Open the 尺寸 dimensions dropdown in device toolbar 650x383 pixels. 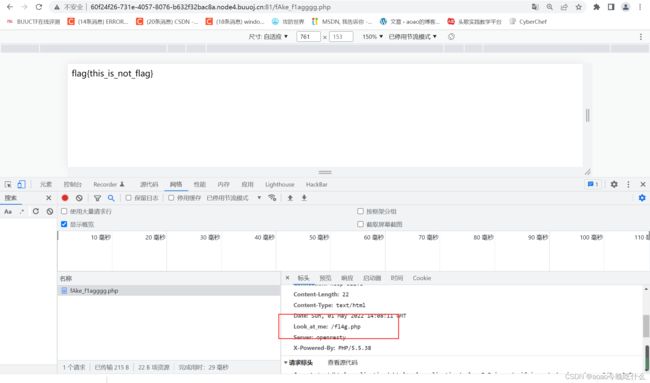tap(268, 36)
